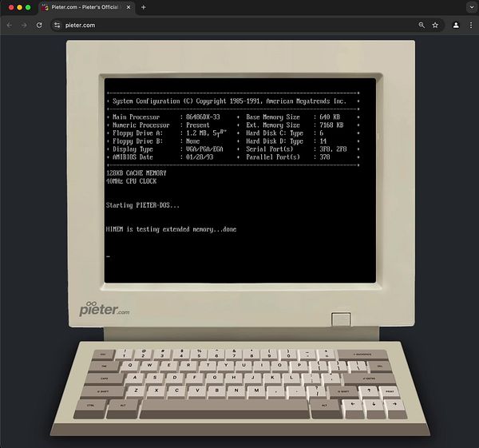Viewport: 479px width, 448px height.
Task: Hit the Backspace key on the on-screen keyboard
Action: point(362,355)
